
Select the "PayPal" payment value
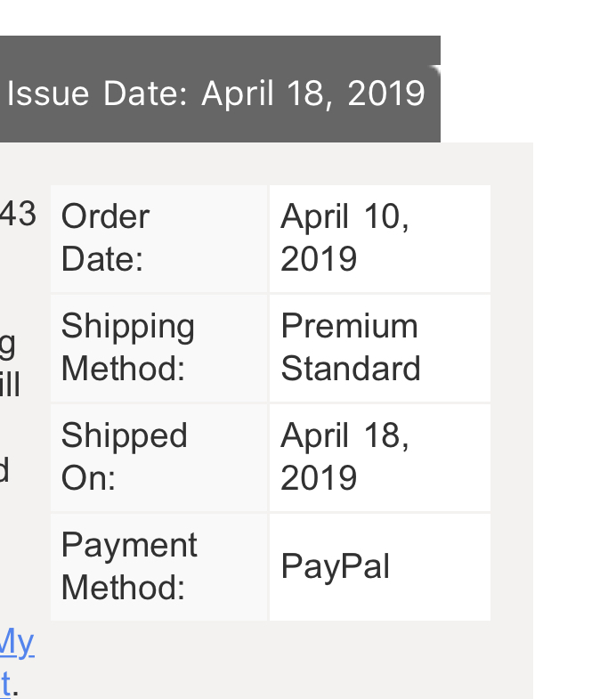click(x=380, y=567)
